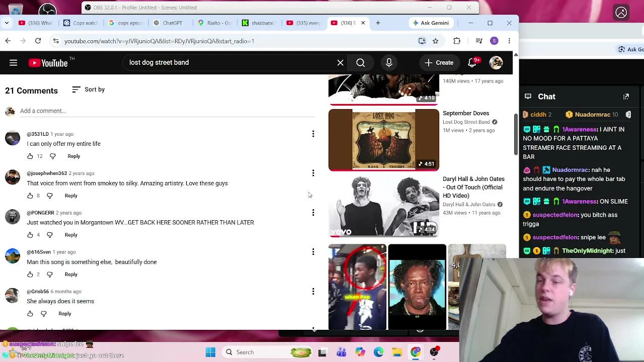Screen dimensions: 644x362
Task: Like the comment by @josephwhen363
Action: (30, 196)
